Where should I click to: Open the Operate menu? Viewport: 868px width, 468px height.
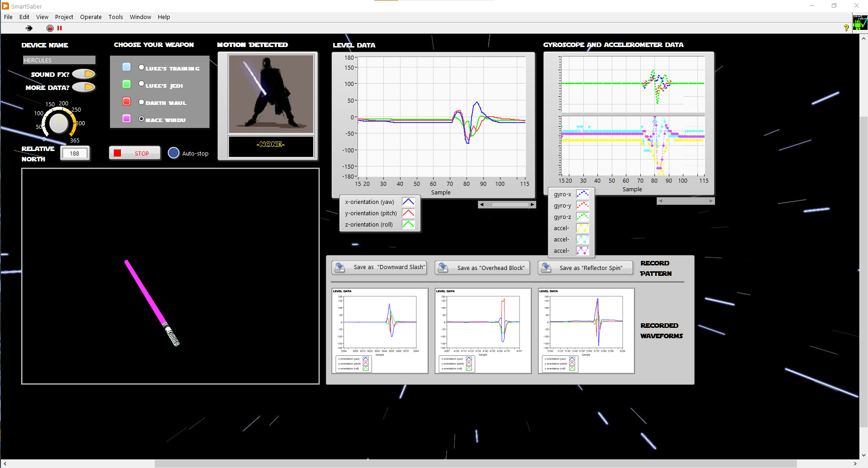[91, 17]
